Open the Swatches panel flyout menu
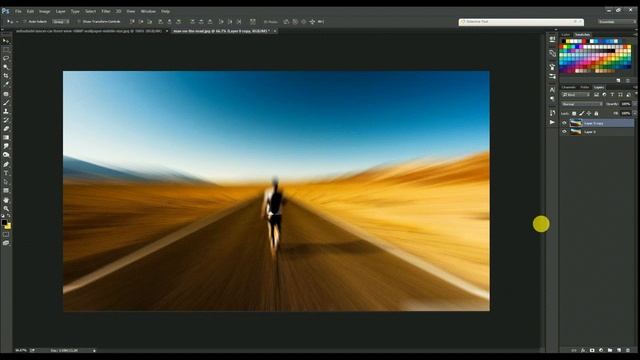The width and height of the screenshot is (640, 360). pos(635,35)
